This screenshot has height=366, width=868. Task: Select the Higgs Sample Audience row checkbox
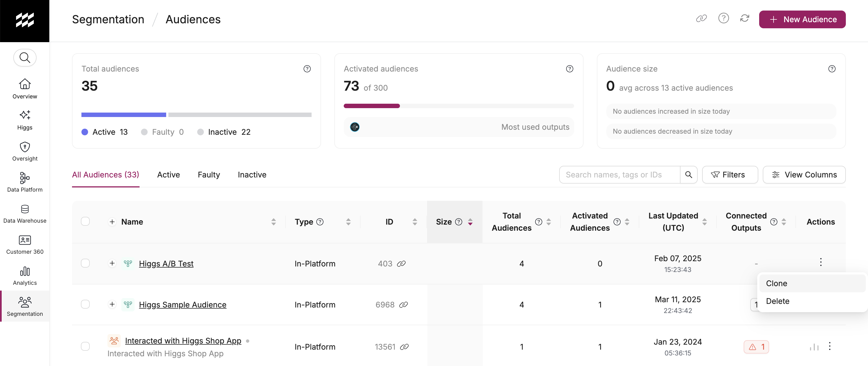click(x=85, y=305)
